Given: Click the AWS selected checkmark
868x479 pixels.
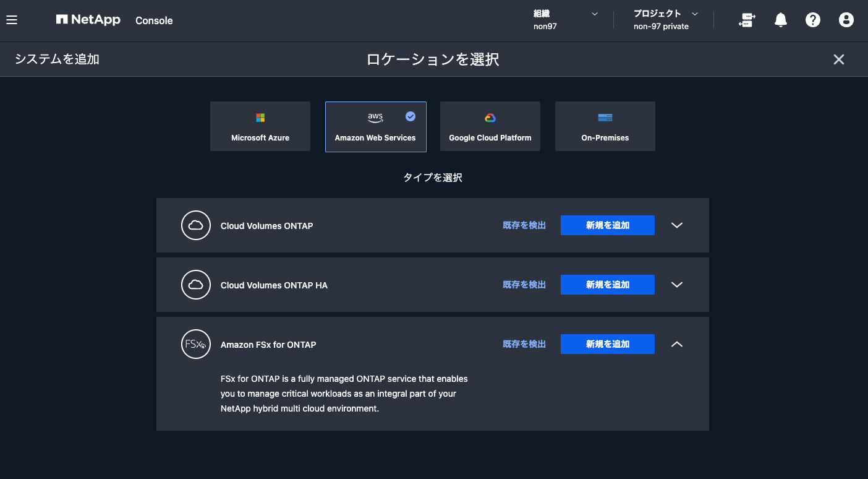Looking at the screenshot, I should point(411,116).
